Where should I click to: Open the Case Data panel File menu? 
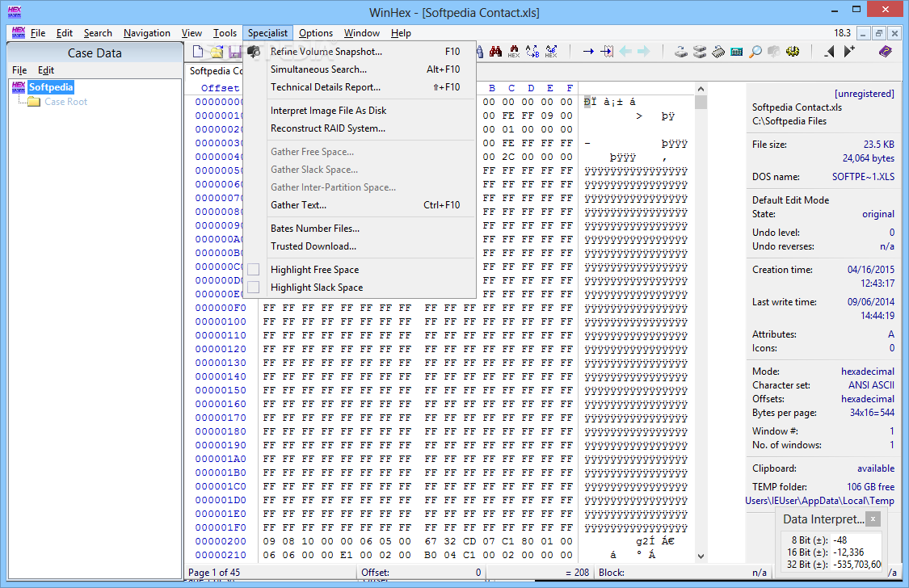(x=19, y=70)
